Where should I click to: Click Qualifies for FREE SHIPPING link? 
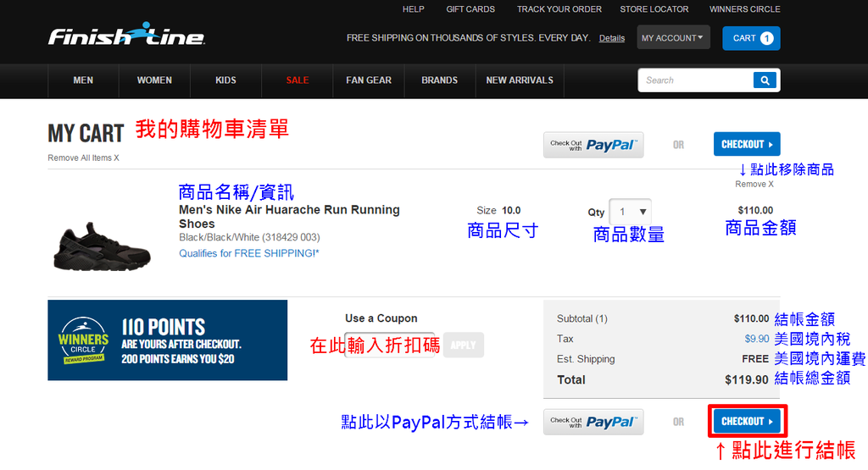click(249, 253)
